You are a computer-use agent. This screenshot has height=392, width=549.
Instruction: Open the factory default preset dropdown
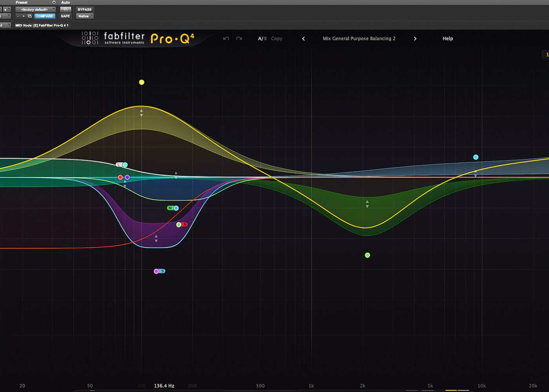coord(36,9)
